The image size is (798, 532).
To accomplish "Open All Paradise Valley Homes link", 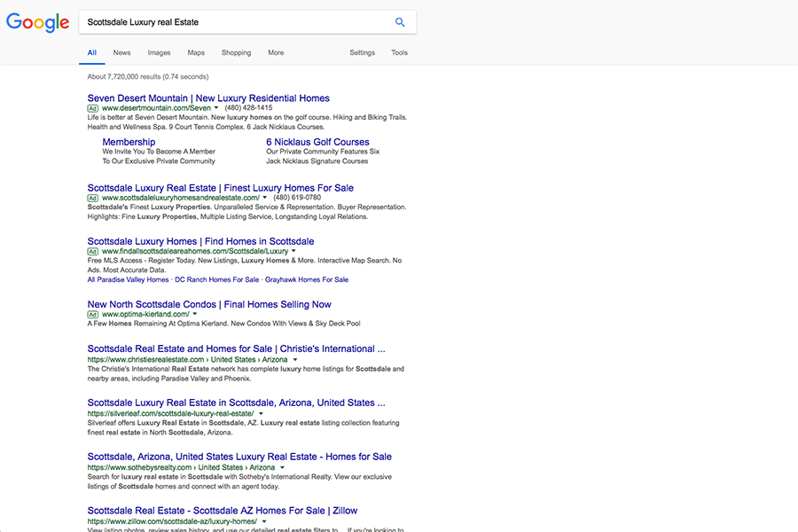I will (x=128, y=279).
